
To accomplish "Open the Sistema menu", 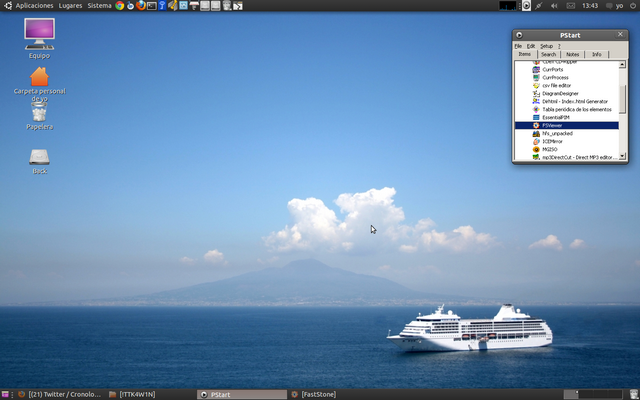I will tap(99, 6).
